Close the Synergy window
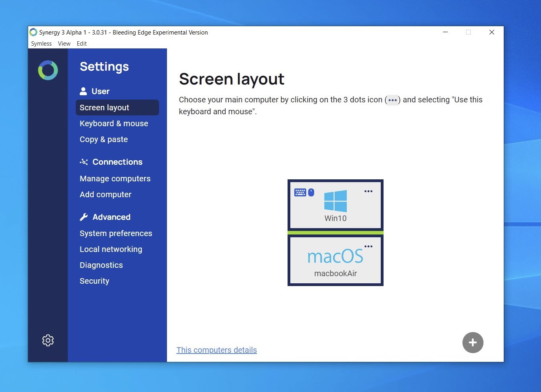541x392 pixels. (492, 32)
